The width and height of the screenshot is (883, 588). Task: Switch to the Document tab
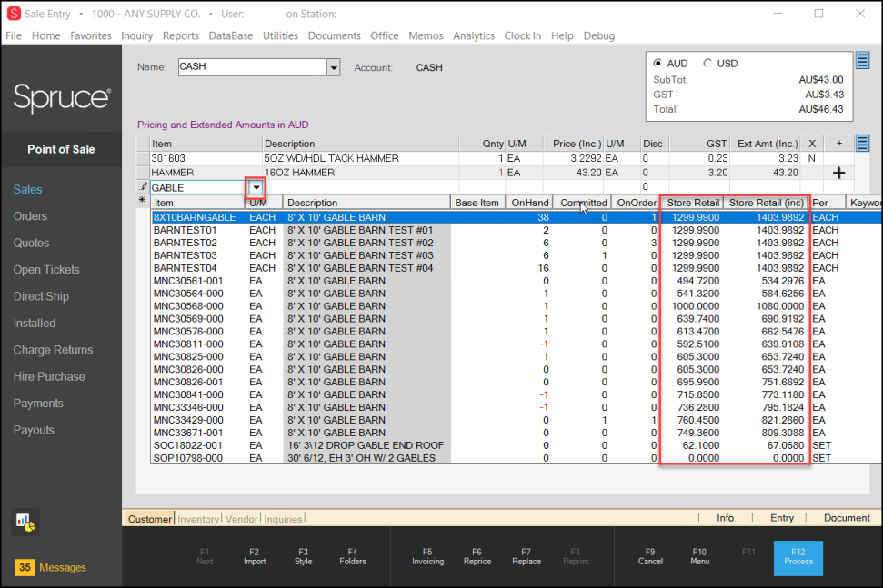tap(847, 518)
